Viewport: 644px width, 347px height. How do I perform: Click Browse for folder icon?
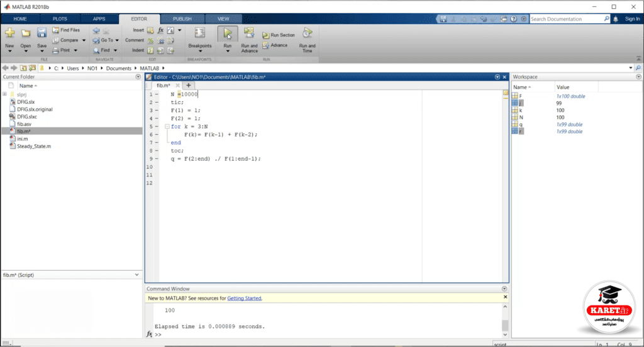(32, 68)
